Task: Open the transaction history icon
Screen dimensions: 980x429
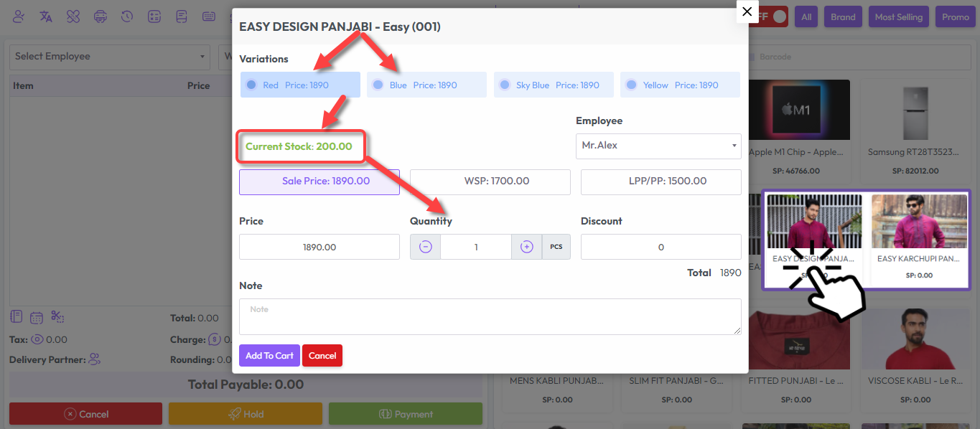Action: [127, 16]
